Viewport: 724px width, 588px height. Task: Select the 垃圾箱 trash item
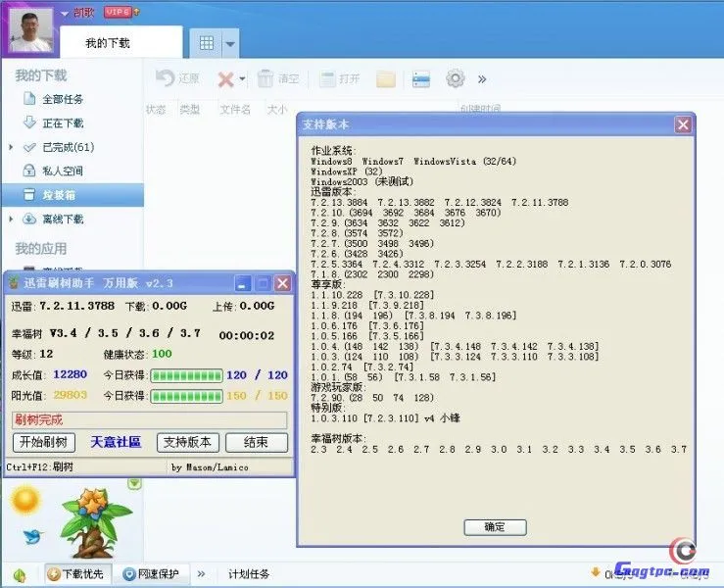[x=72, y=195]
